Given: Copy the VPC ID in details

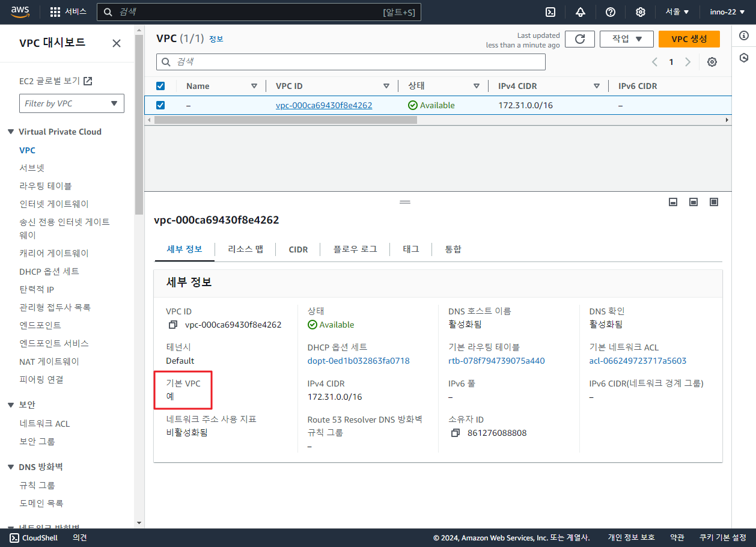Looking at the screenshot, I should coord(173,325).
